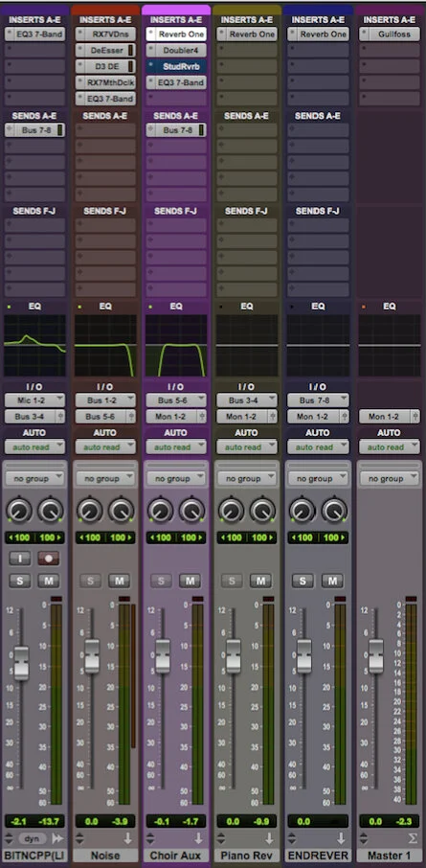Open EQ curve graph on Choir Aux
Screen dimensions: 426x868
pos(176,346)
